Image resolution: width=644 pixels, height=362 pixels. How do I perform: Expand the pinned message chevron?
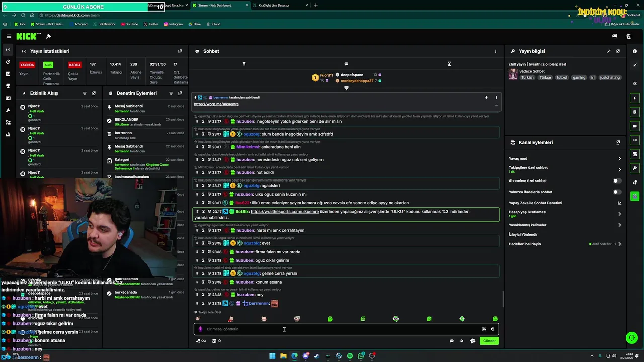click(x=496, y=105)
